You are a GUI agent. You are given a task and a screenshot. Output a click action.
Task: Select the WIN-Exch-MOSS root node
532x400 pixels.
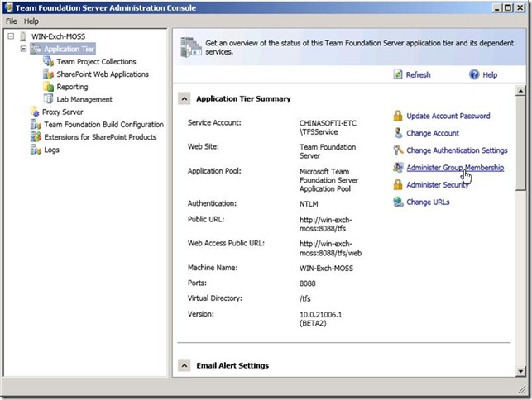[x=59, y=36]
